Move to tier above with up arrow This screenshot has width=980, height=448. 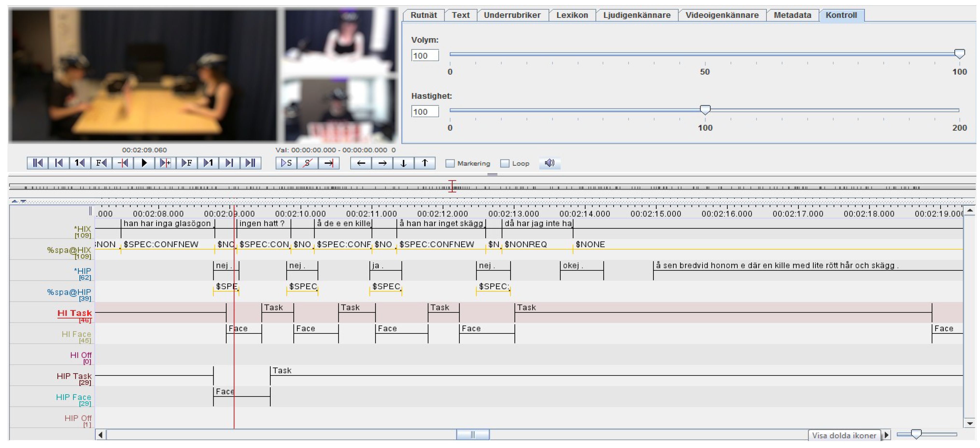424,163
